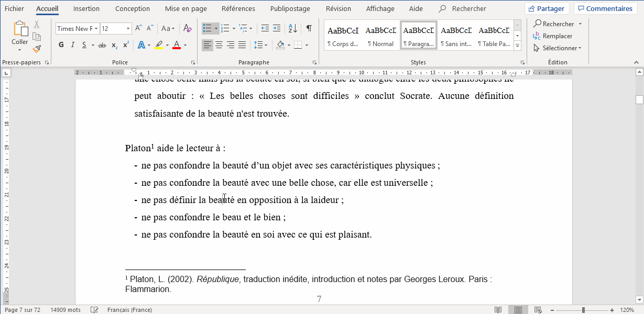Screen dimensions: 644x314
Task: Click the word count 14909 mots
Action: tap(66, 310)
